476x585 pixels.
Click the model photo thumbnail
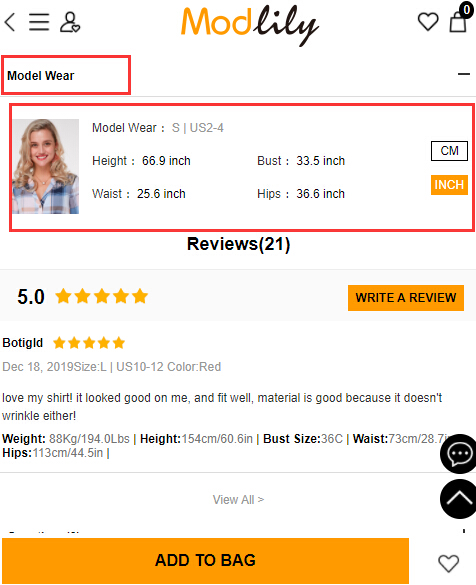[x=46, y=166]
